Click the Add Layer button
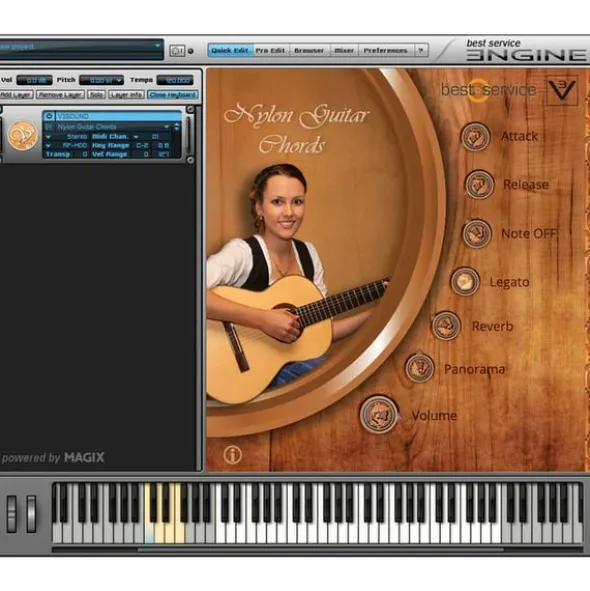This screenshot has width=590, height=591. click(16, 95)
